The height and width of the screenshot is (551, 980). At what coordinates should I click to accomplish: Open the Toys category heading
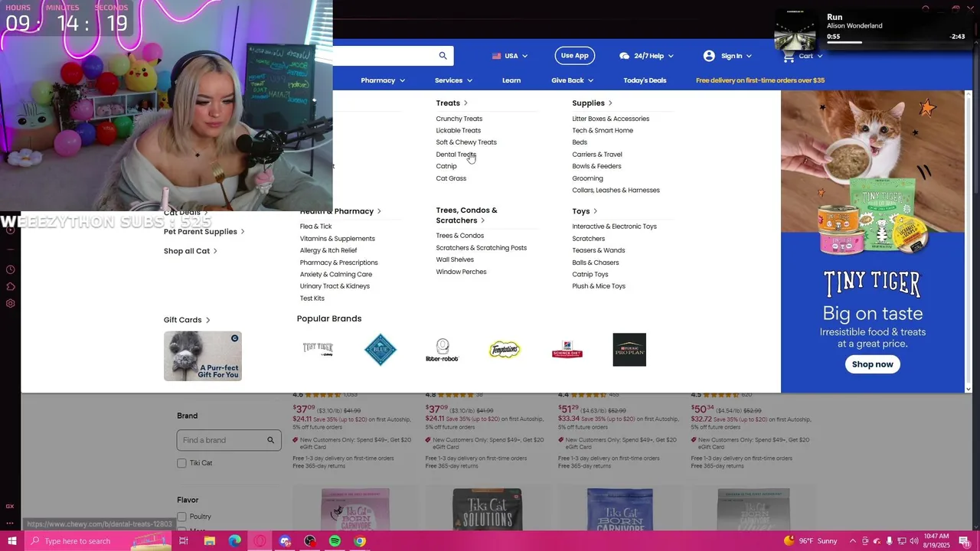pyautogui.click(x=584, y=211)
